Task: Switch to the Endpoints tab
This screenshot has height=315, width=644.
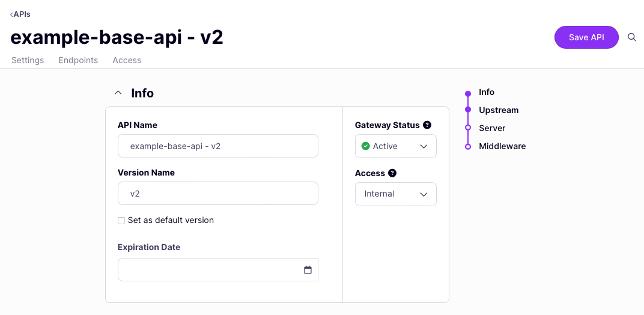Action: point(78,60)
